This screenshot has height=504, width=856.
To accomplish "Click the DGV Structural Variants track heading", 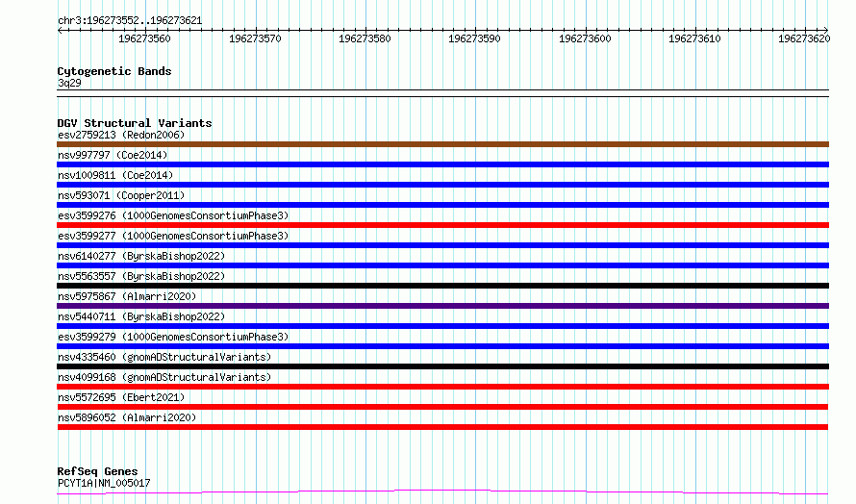I will coord(135,123).
